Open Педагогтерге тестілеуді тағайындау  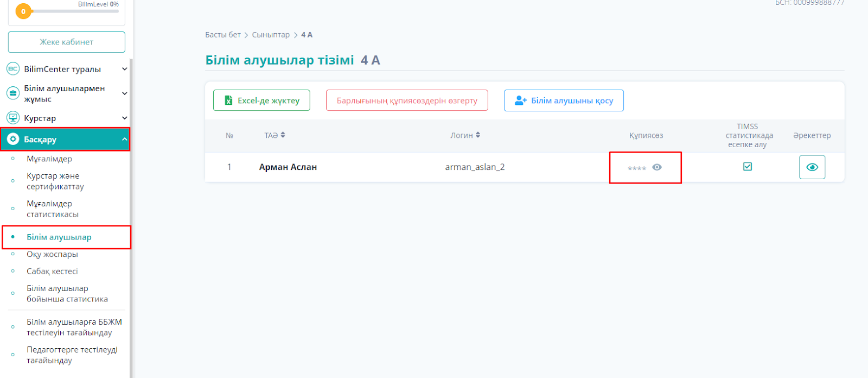(72, 355)
